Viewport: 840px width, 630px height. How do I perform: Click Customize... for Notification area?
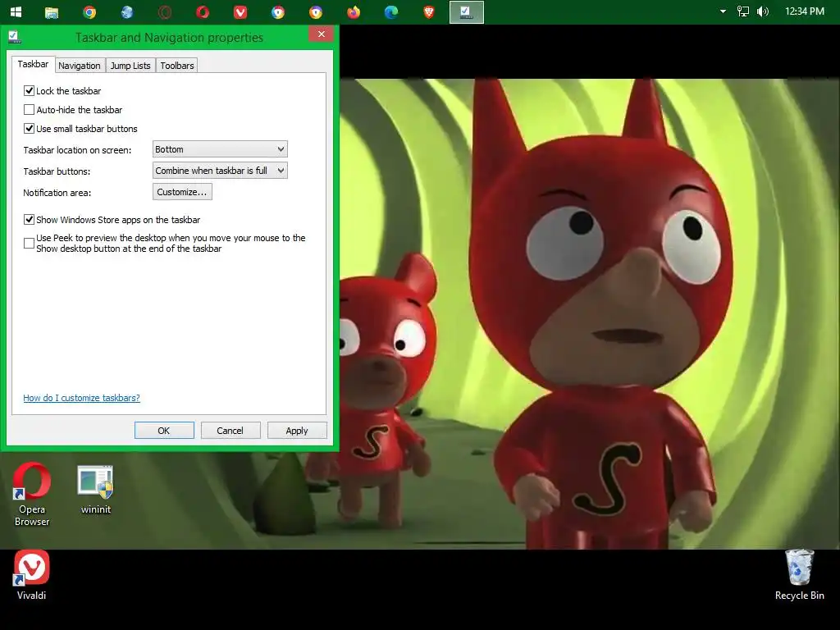(182, 192)
